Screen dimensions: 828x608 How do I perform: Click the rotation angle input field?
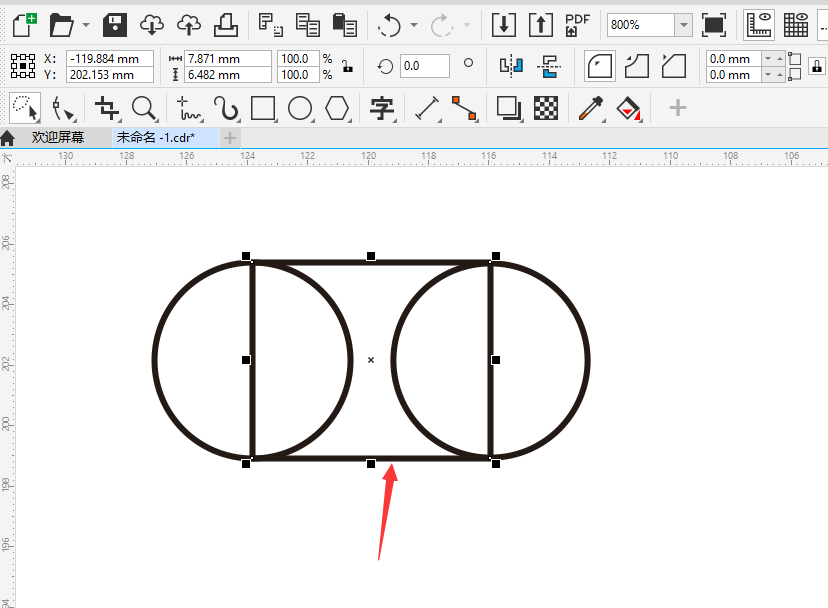[x=424, y=66]
